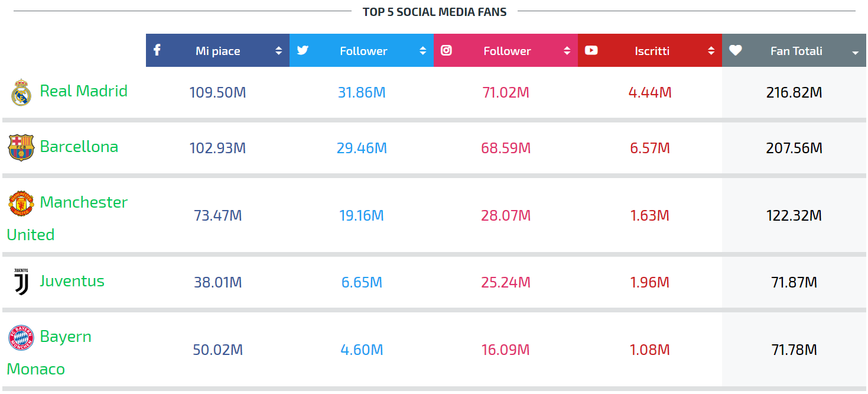Click the Bayern Monaco club crest
868x394 pixels.
tap(21, 337)
